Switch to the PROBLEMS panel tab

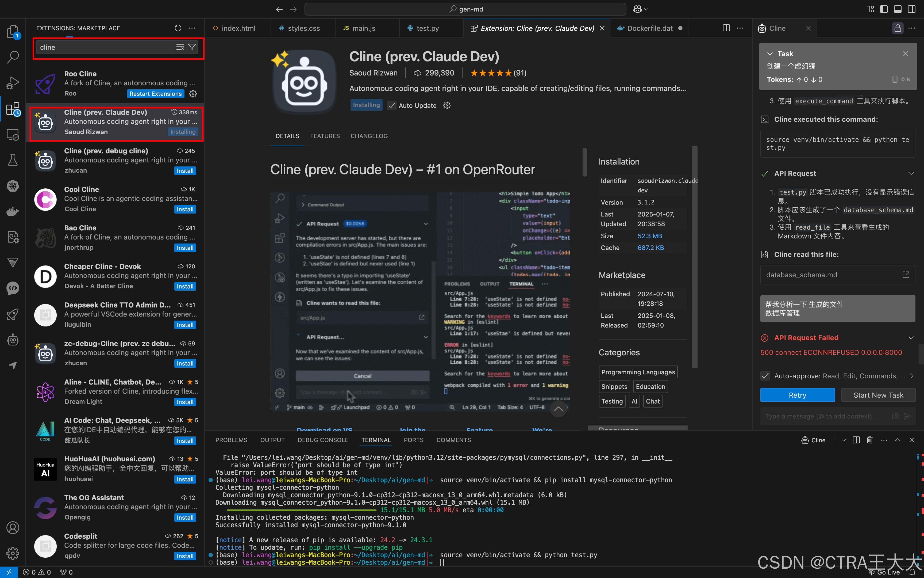tap(231, 440)
